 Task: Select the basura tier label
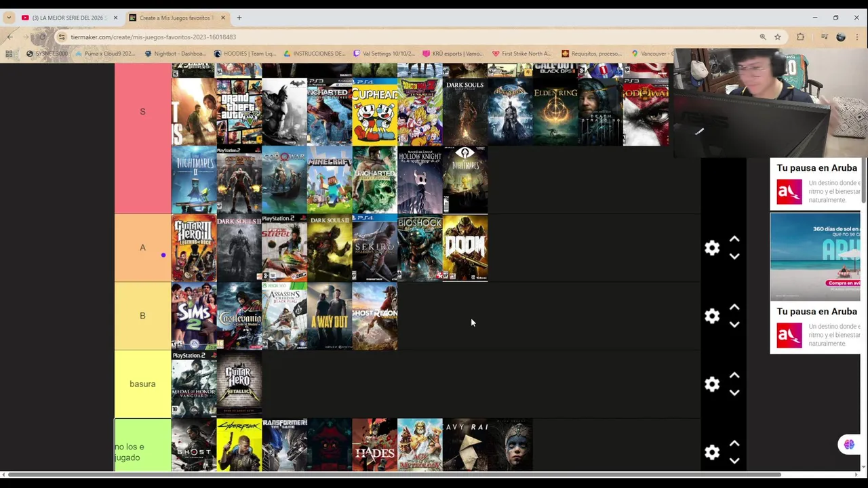coord(142,384)
